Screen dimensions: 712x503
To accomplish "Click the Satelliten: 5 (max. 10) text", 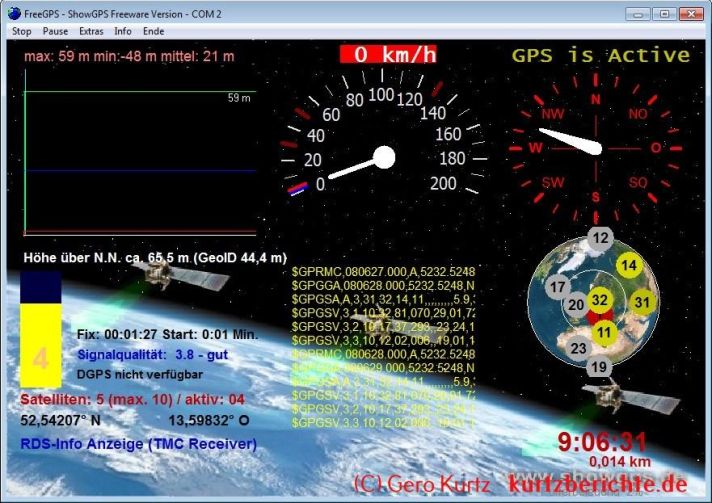I will tap(133, 399).
